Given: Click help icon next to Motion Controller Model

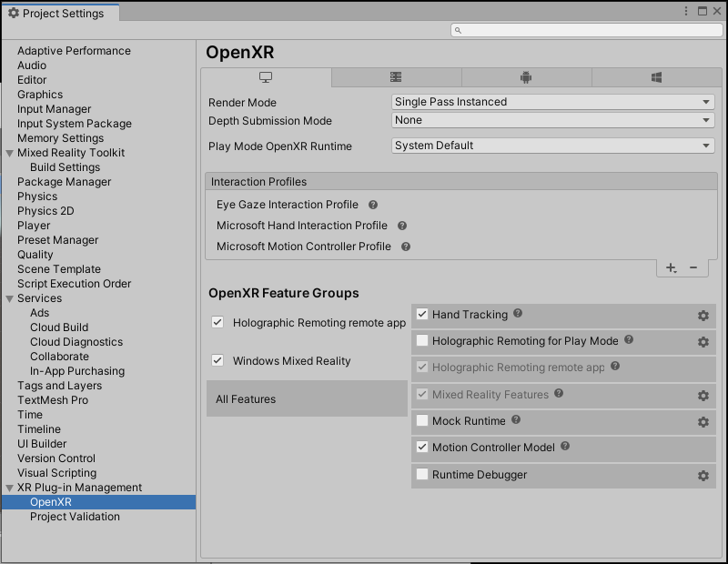Looking at the screenshot, I should point(565,447).
